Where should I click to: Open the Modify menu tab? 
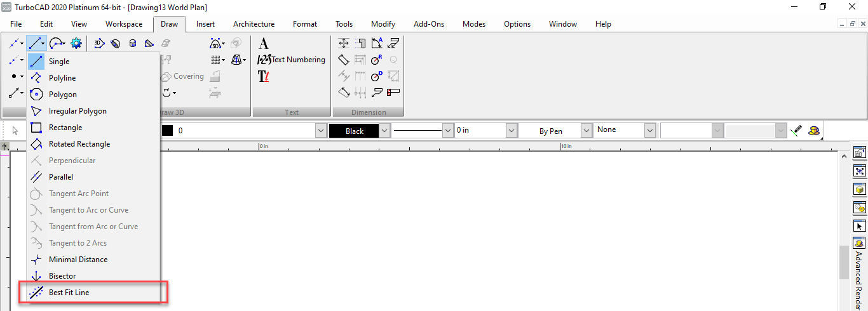click(383, 24)
